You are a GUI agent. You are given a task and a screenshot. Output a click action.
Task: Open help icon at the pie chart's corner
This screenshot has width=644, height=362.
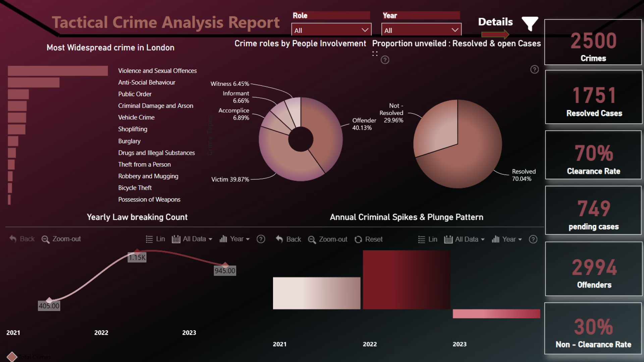pos(534,69)
